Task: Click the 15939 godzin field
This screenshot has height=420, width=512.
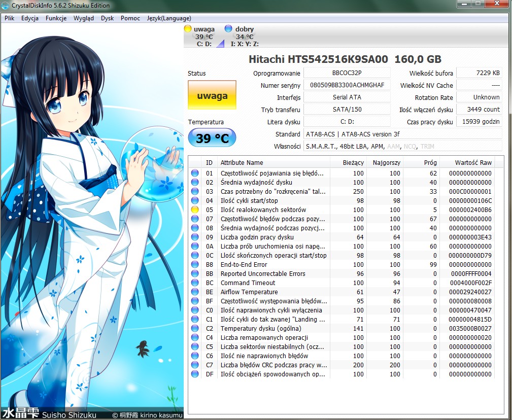Action: coord(479,122)
